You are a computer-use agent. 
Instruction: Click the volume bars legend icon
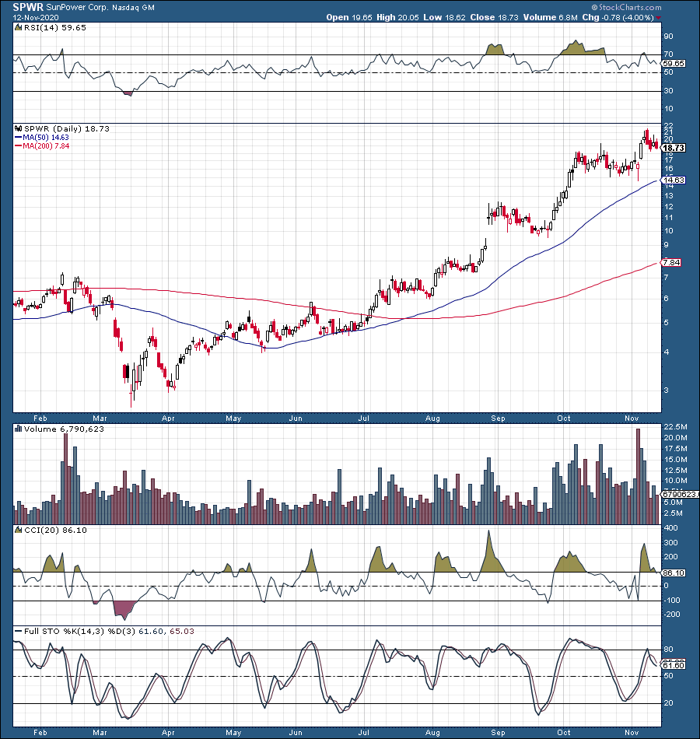[19, 429]
